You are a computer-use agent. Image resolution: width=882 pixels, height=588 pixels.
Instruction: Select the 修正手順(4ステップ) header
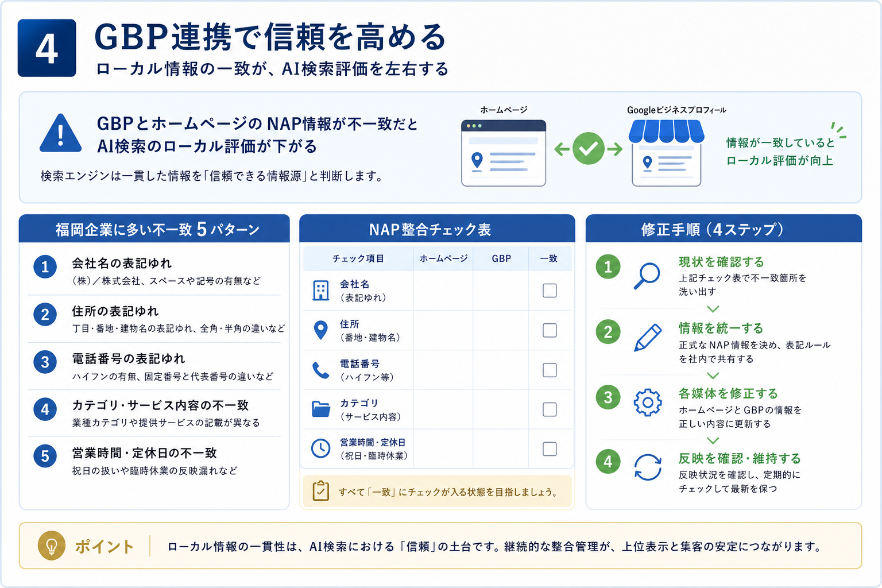click(x=724, y=229)
